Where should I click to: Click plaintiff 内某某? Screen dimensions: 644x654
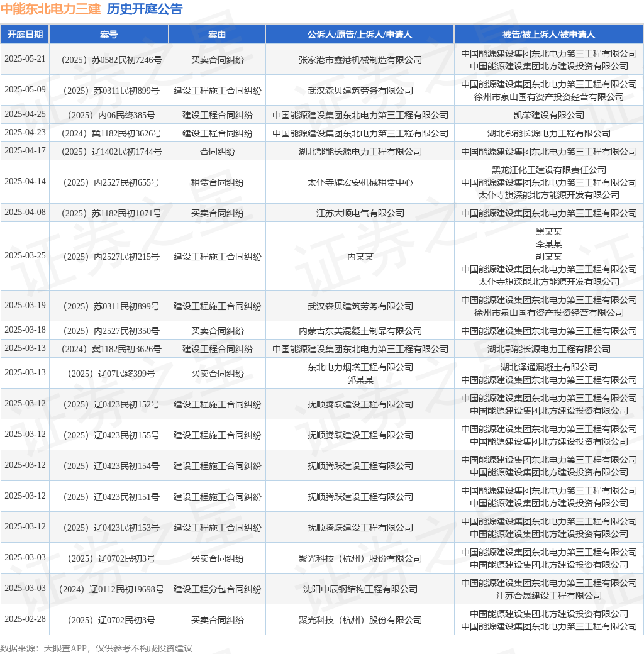(360, 257)
